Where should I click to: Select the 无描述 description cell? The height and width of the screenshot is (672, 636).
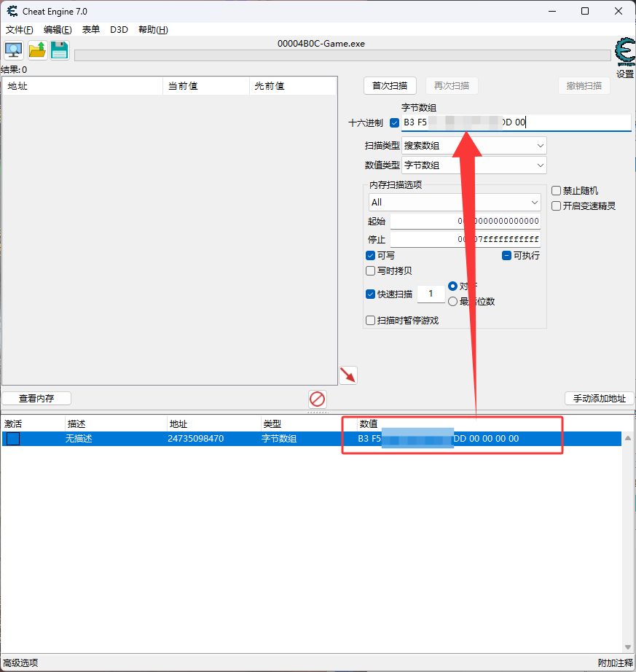point(79,439)
